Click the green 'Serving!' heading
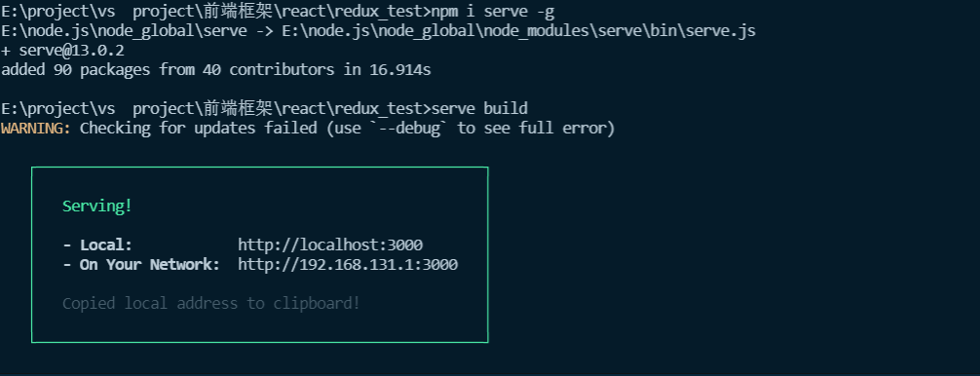The height and width of the screenshot is (376, 980). point(97,207)
